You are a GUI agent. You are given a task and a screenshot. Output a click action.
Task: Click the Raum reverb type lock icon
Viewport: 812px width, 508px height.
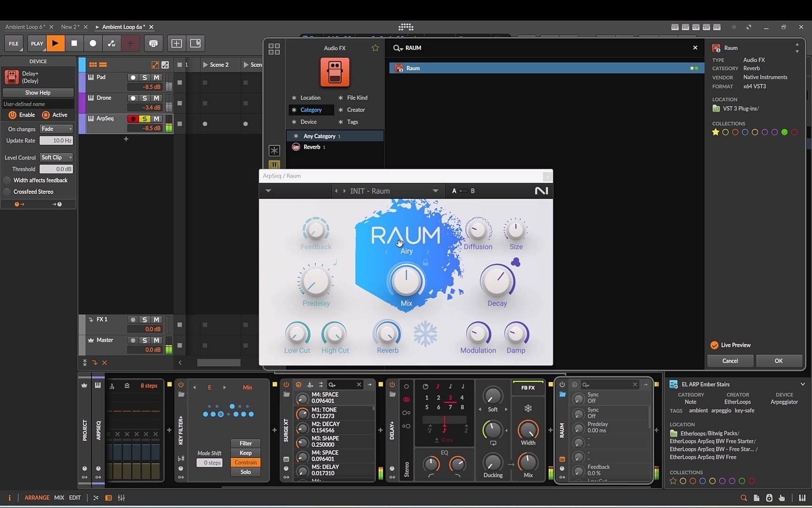pyautogui.click(x=425, y=263)
